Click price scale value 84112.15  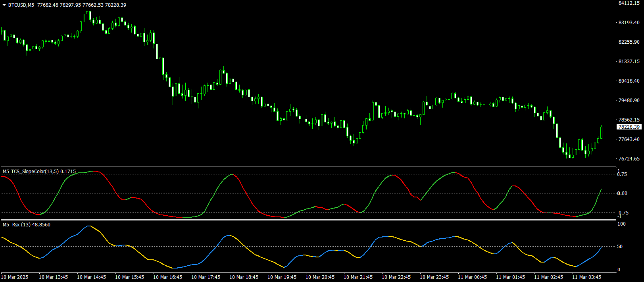[x=629, y=3]
